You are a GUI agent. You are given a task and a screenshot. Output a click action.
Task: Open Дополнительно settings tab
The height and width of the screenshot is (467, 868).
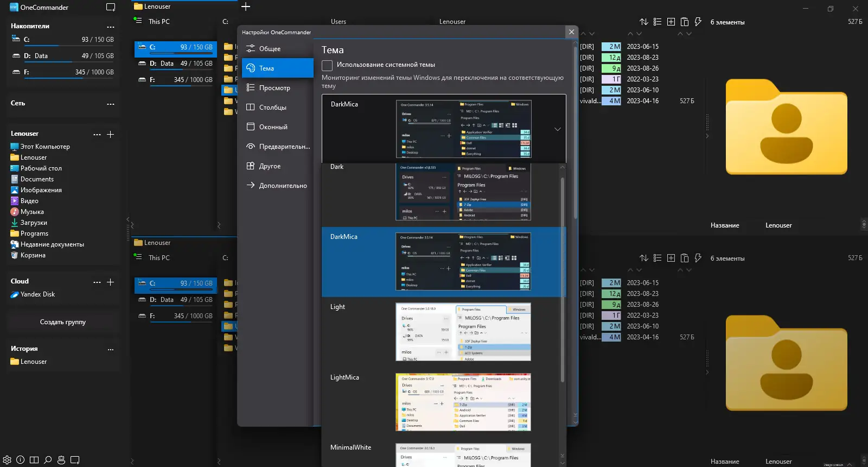[x=278, y=186]
